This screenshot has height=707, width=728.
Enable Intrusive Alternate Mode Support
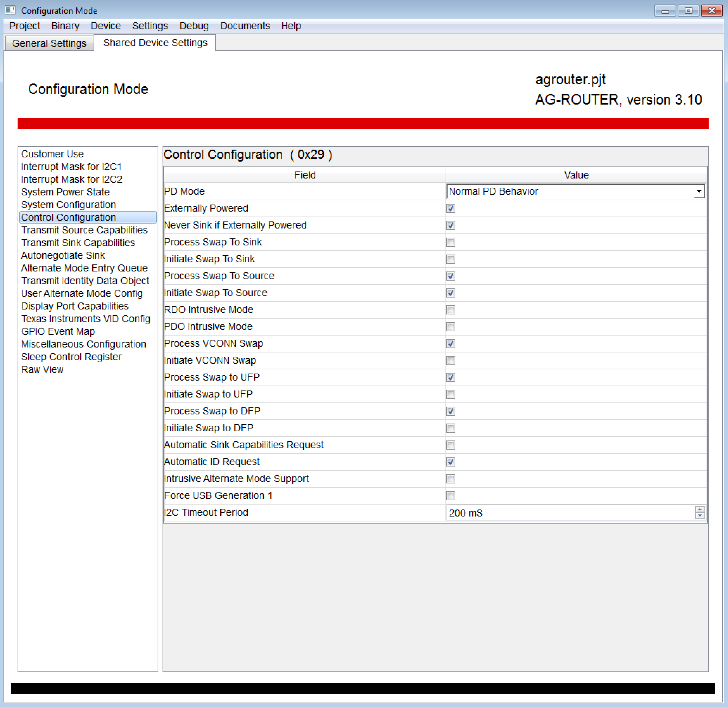(451, 479)
